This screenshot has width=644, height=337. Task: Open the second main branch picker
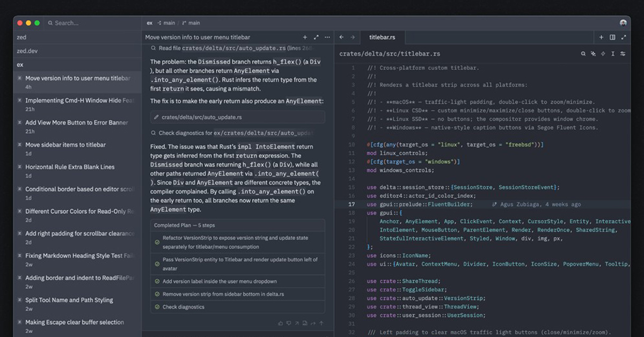(191, 23)
